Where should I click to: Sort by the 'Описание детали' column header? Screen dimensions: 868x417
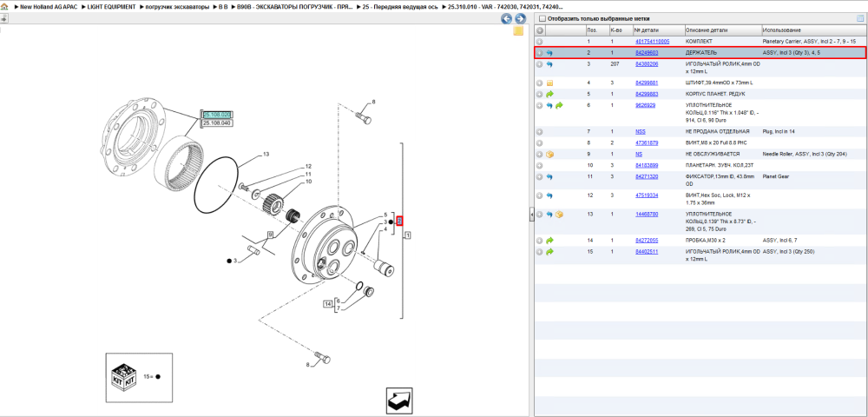[722, 30]
